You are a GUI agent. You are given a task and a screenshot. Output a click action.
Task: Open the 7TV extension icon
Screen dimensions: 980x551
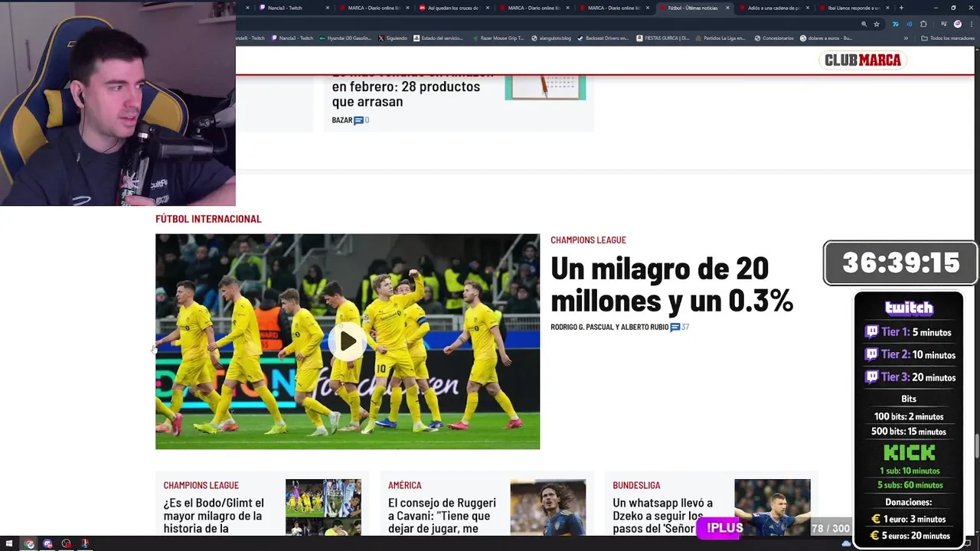896,24
